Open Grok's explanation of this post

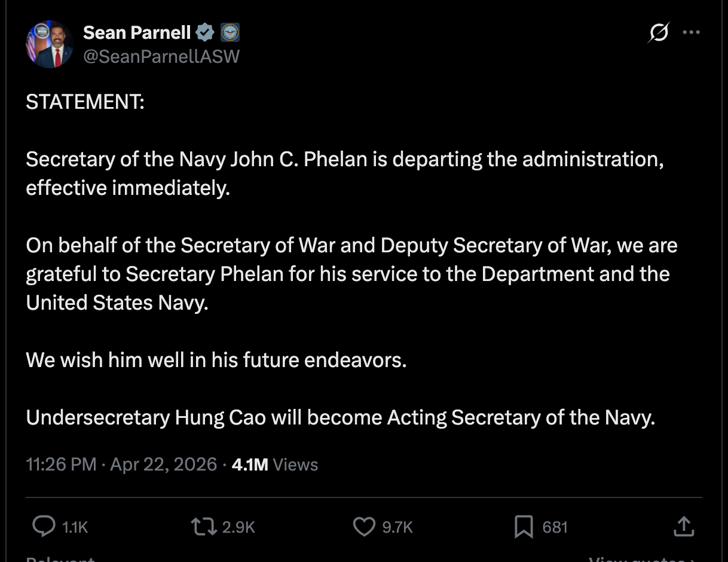click(658, 33)
